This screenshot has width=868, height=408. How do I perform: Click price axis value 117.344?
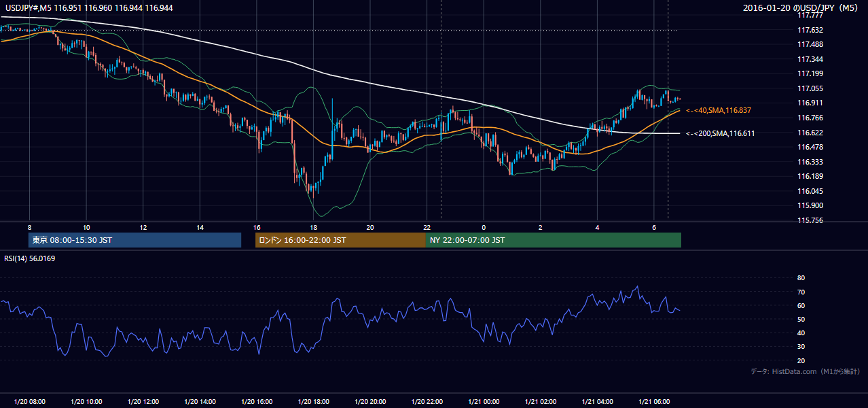pos(811,59)
